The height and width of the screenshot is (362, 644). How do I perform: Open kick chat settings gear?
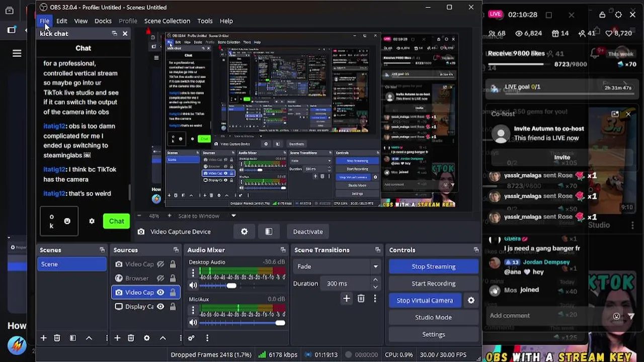click(x=92, y=221)
